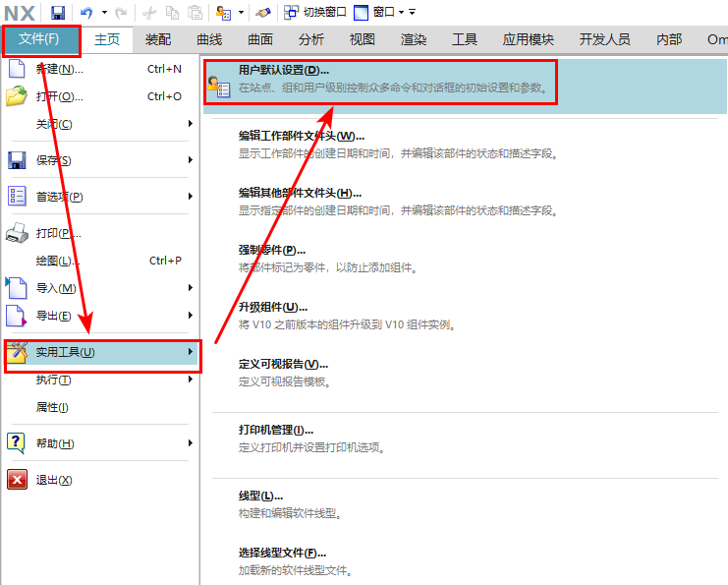
Task: Select 新建(N) new file menu item
Action: click(x=100, y=69)
